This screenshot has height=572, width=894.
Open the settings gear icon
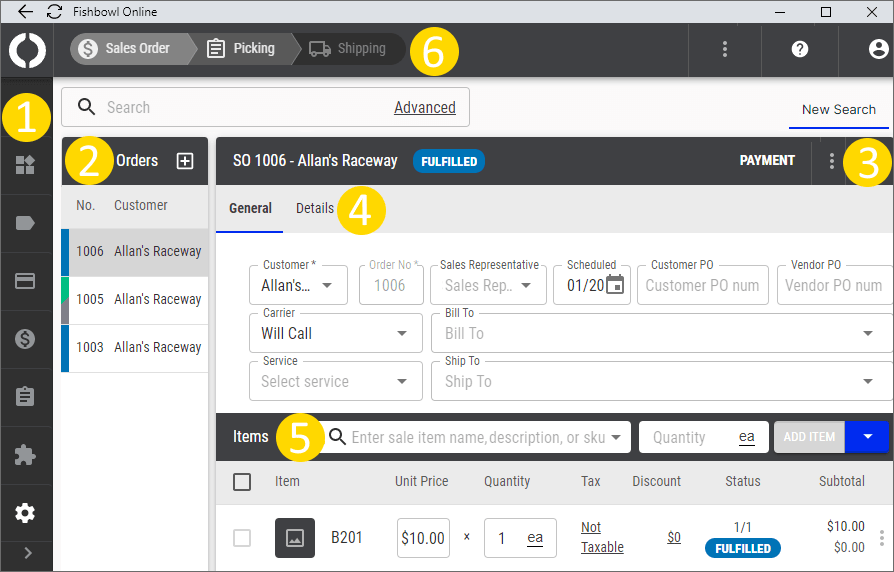(x=26, y=513)
